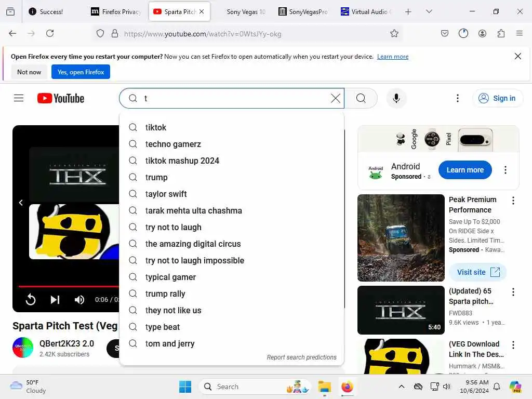Close the Sparta Pitch tab
This screenshot has width=532, height=399.
tap(202, 11)
